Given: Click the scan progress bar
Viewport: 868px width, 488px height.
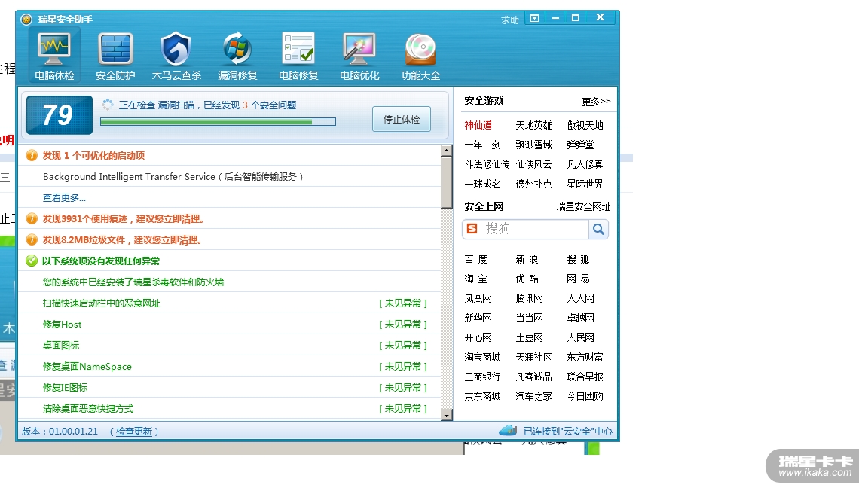Looking at the screenshot, I should (218, 121).
